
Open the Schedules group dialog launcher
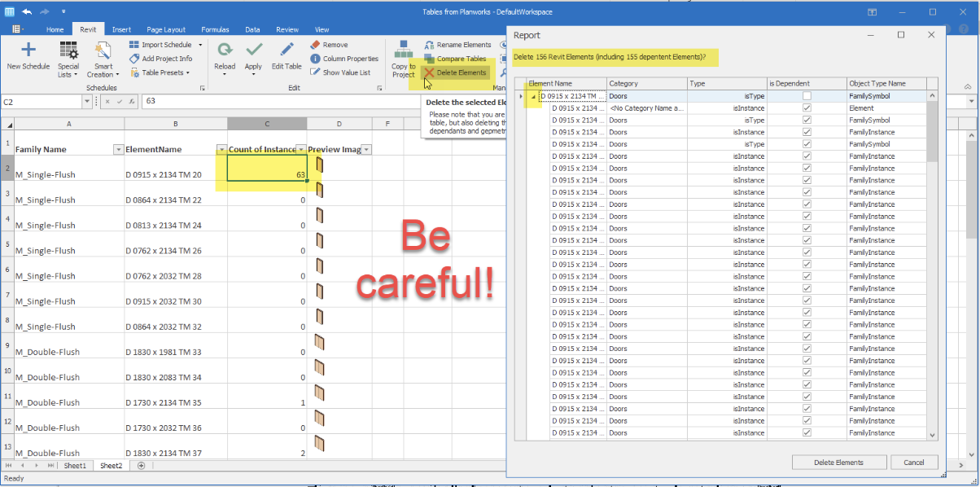[x=201, y=88]
